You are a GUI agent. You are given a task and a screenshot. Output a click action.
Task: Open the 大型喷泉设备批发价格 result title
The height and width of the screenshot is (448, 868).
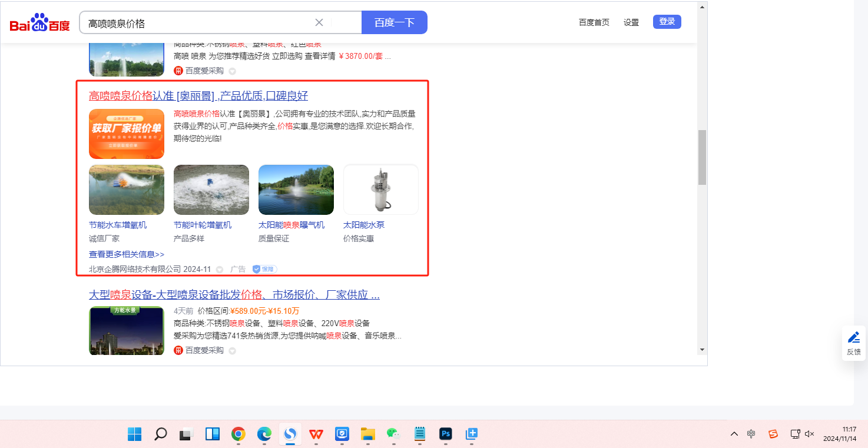(x=234, y=294)
